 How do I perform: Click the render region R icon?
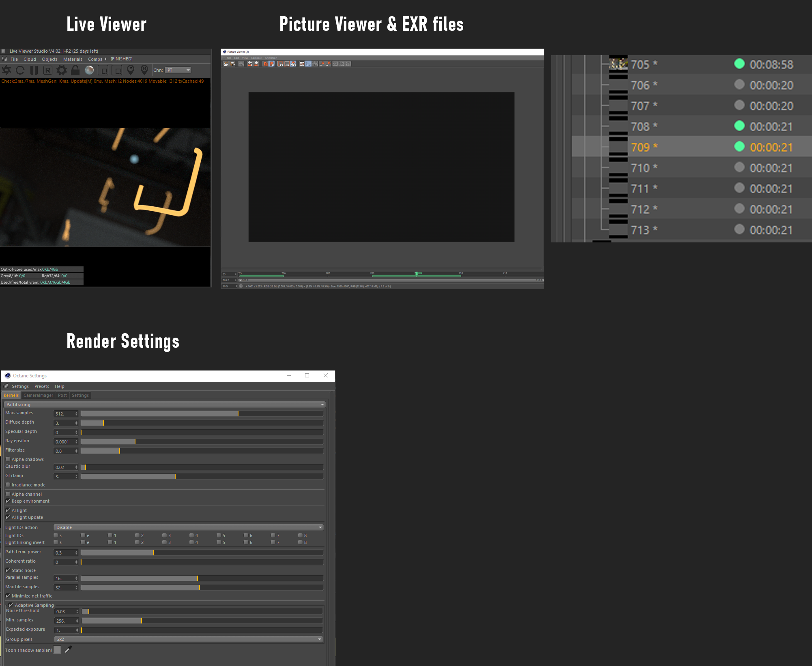[x=48, y=70]
